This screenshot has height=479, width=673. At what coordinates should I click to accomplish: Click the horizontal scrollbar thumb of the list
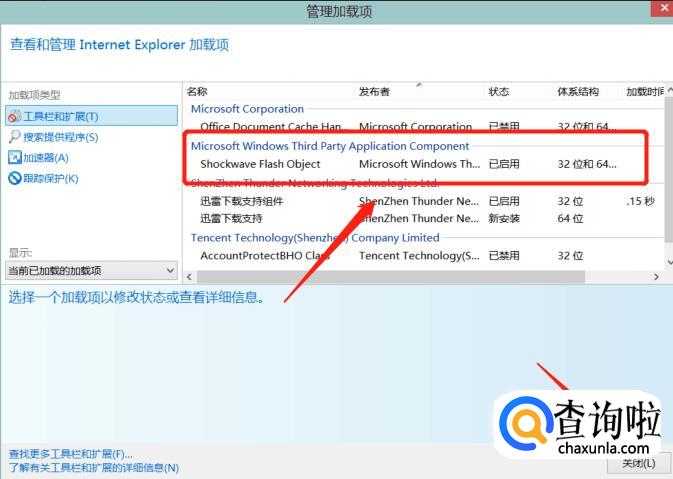click(391, 277)
